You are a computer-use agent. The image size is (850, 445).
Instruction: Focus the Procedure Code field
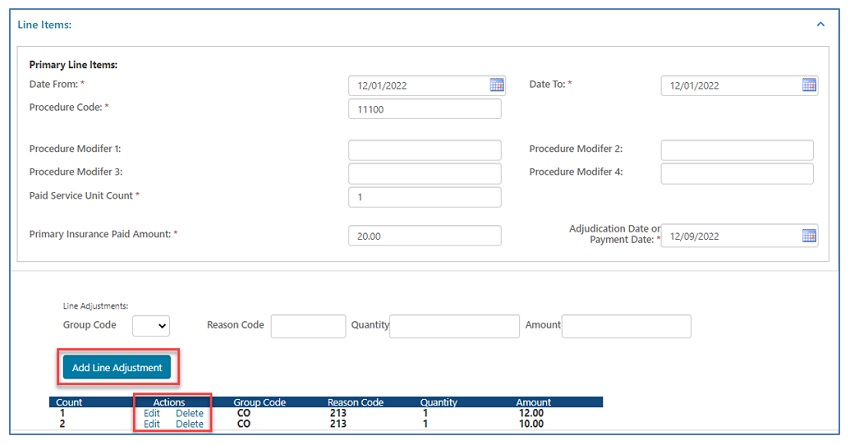(x=425, y=108)
